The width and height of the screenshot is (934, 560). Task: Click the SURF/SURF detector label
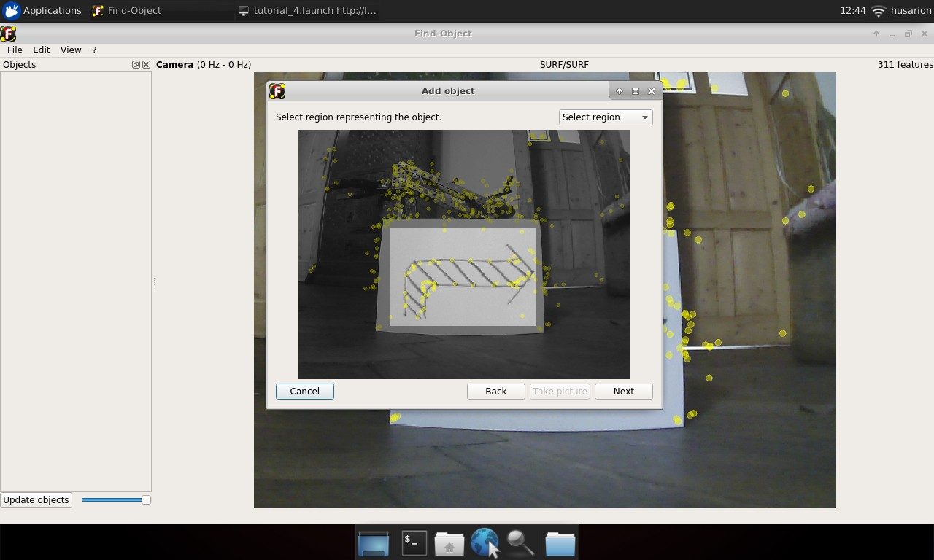click(564, 65)
